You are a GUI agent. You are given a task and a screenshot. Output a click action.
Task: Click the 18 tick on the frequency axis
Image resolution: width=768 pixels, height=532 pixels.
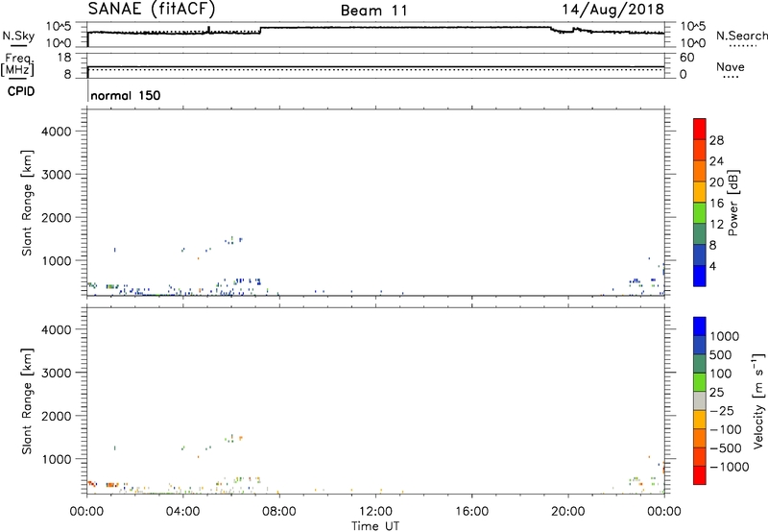tap(64, 58)
